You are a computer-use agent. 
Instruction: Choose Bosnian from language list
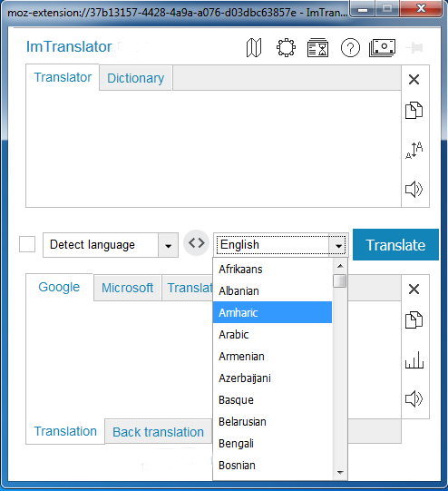[x=272, y=466]
